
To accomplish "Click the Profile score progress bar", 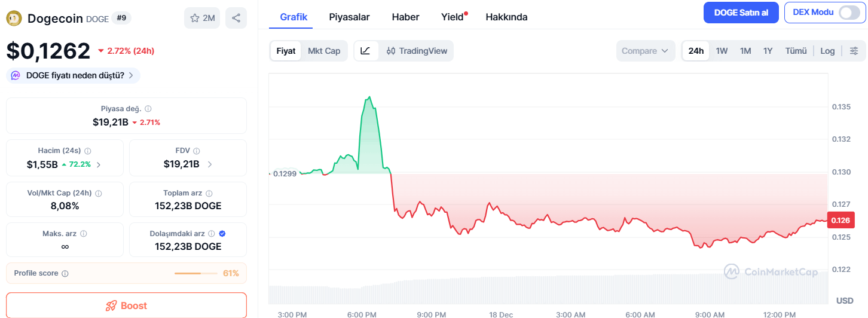I will (x=196, y=273).
